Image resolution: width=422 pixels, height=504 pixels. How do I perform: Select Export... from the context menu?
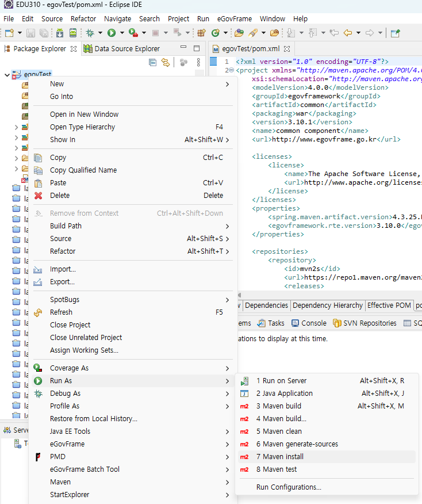[133, 281]
